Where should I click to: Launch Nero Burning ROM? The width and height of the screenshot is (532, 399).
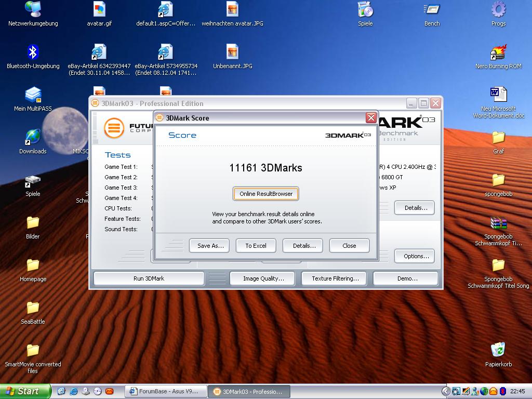pos(498,52)
